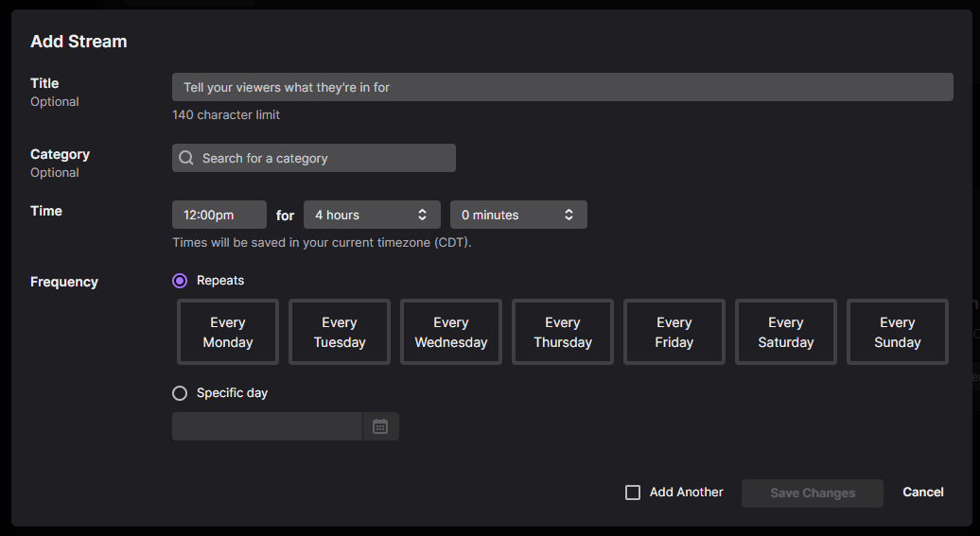Image resolution: width=980 pixels, height=536 pixels.
Task: Open the 4 hours duration dropdown
Action: point(372,215)
